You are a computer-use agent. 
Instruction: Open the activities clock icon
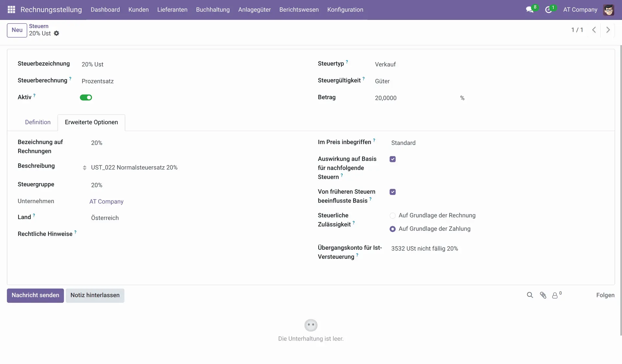548,10
